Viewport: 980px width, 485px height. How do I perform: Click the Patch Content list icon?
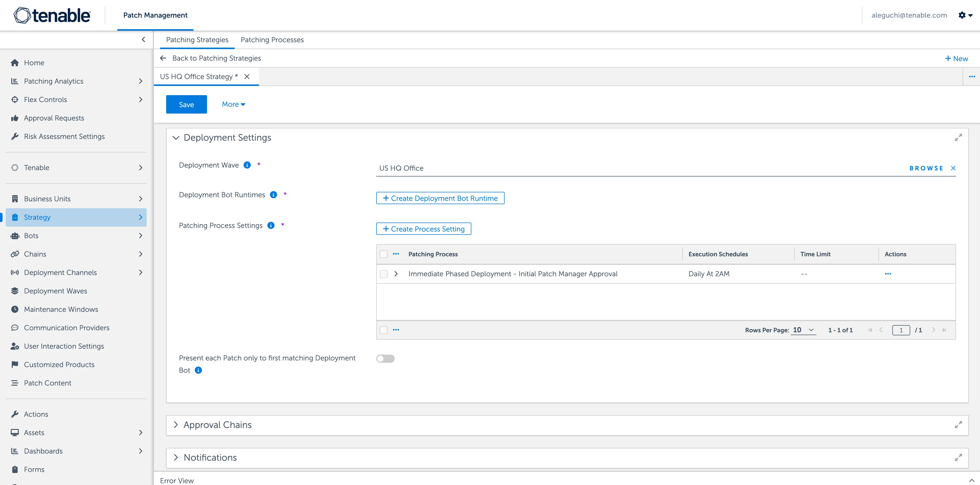coord(15,383)
